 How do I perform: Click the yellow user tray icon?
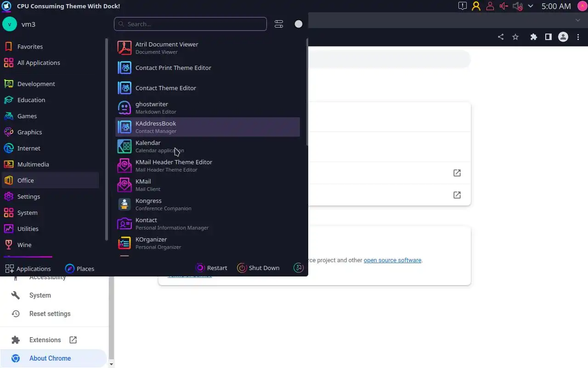coord(476,6)
